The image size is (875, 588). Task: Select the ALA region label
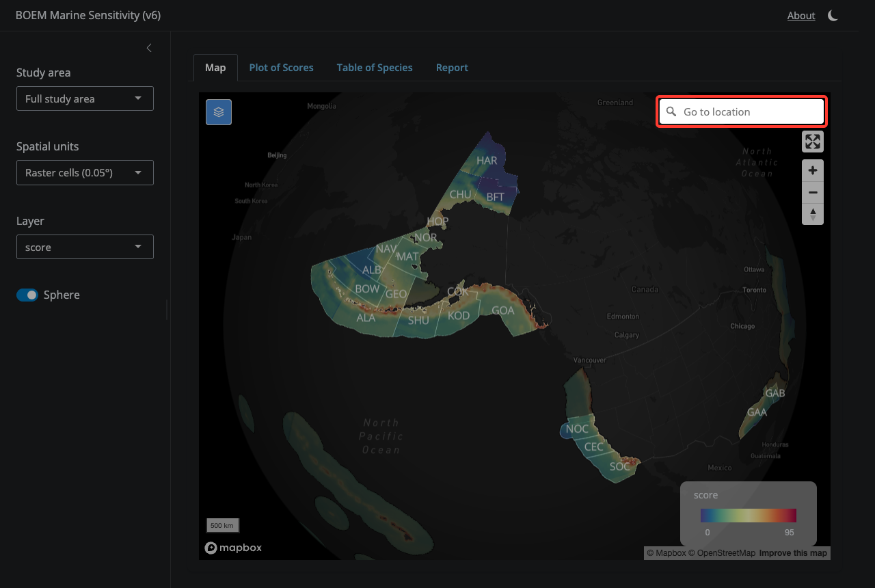coord(366,318)
